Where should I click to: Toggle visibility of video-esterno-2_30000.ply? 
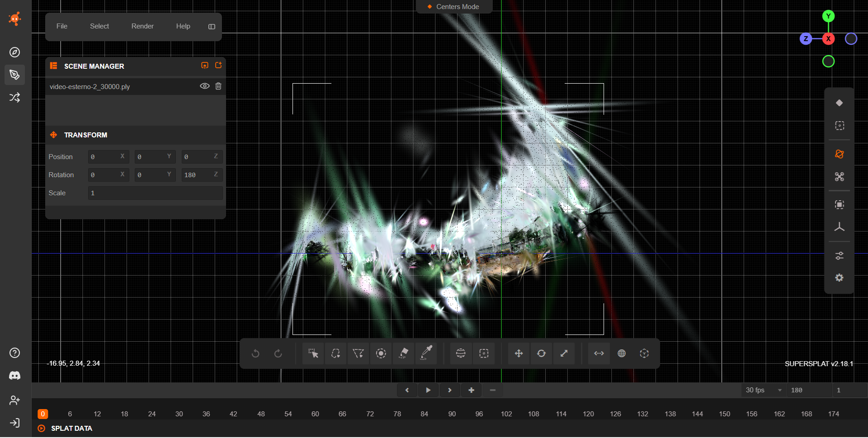(x=204, y=86)
